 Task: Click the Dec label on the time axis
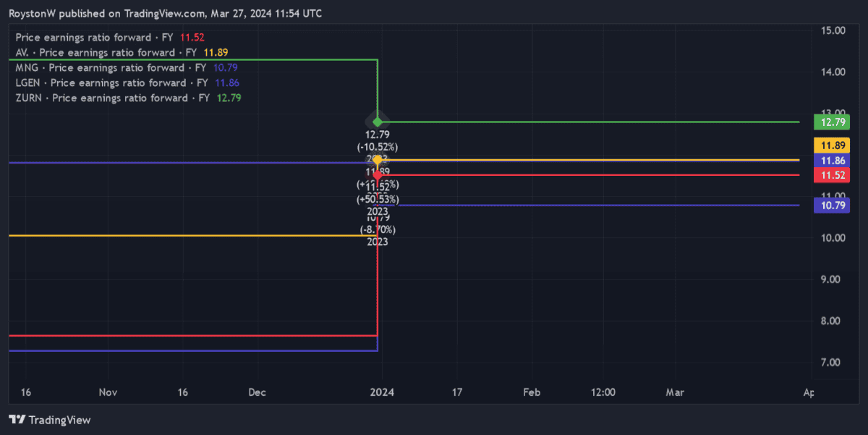pyautogui.click(x=257, y=392)
